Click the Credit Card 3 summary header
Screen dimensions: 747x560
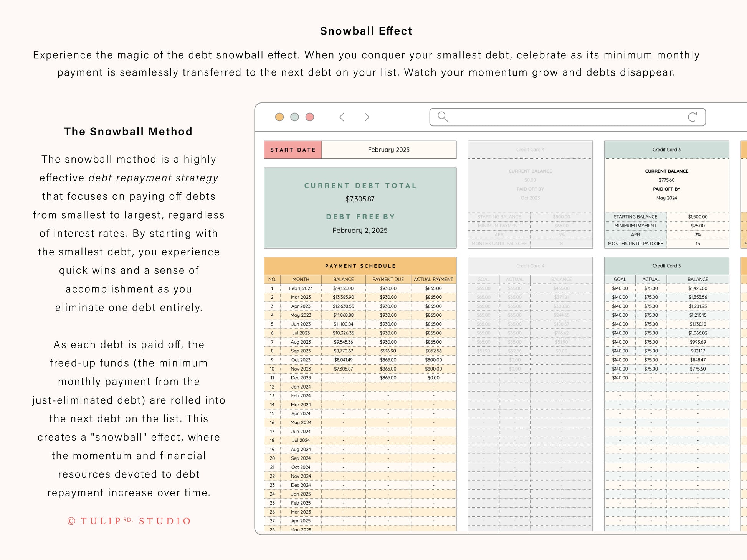pos(666,150)
